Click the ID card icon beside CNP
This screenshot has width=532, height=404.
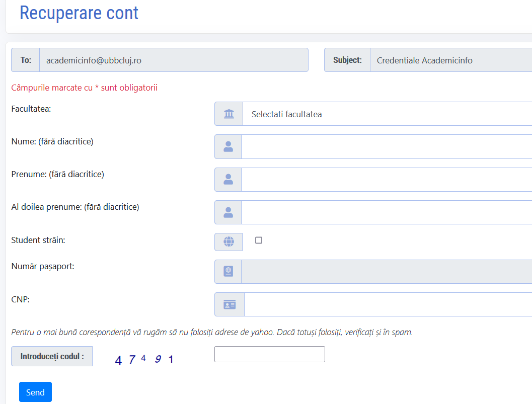[x=230, y=305]
